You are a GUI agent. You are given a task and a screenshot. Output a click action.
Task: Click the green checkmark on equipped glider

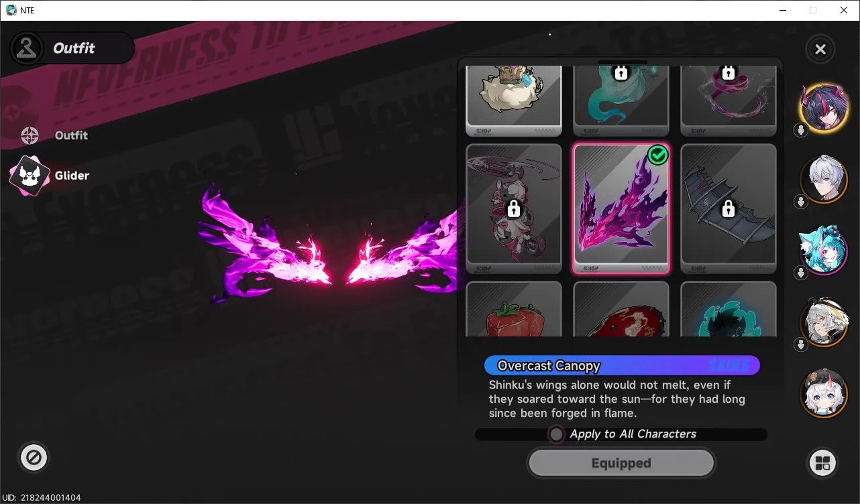click(658, 155)
